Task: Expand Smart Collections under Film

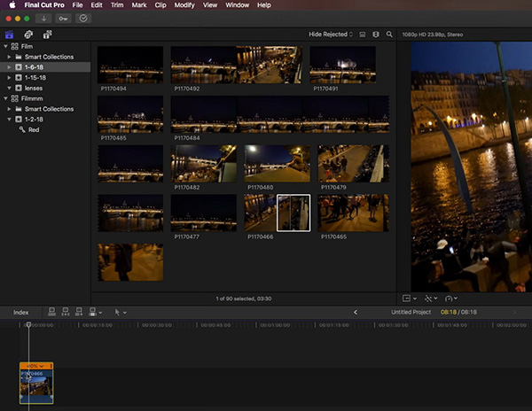Action: point(9,57)
